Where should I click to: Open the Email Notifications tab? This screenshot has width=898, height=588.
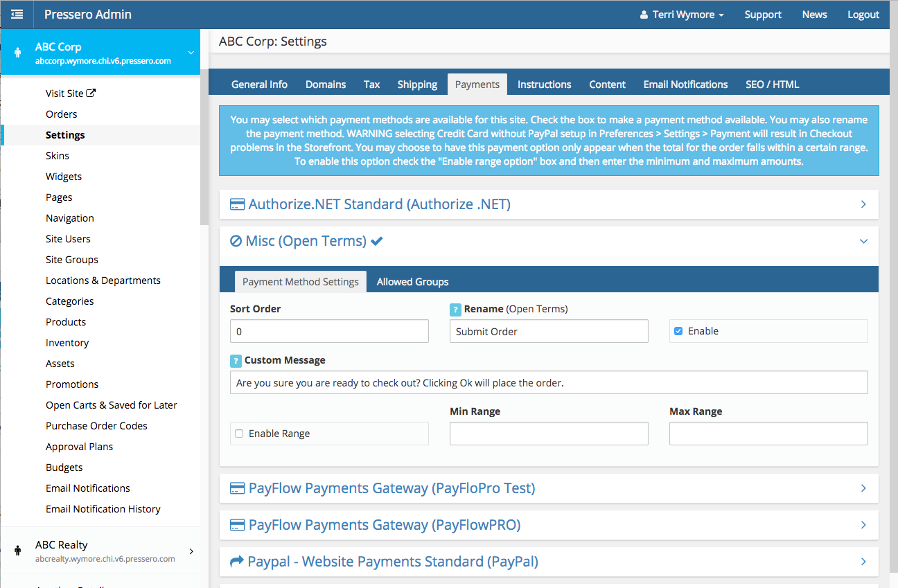(x=686, y=84)
